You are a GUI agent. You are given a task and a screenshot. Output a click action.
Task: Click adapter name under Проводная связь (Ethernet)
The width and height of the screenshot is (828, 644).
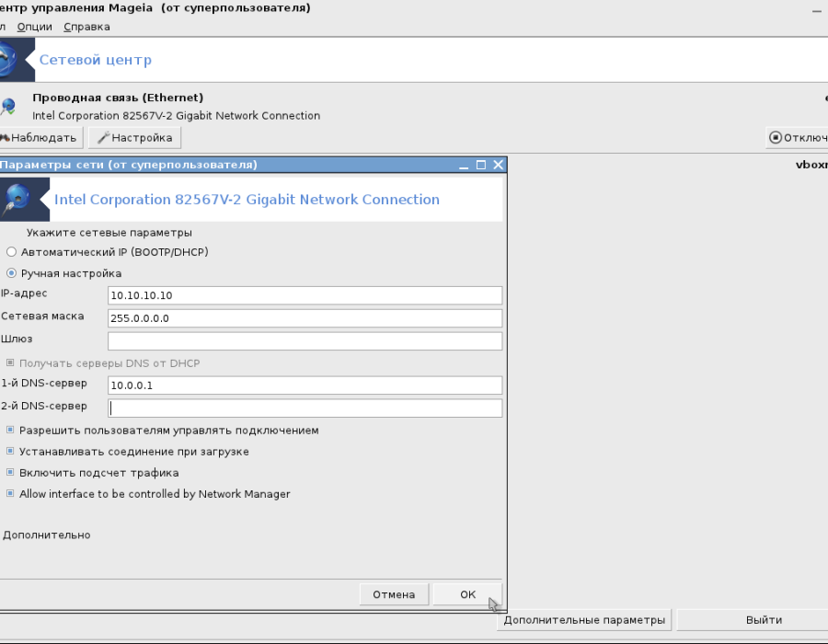point(177,116)
